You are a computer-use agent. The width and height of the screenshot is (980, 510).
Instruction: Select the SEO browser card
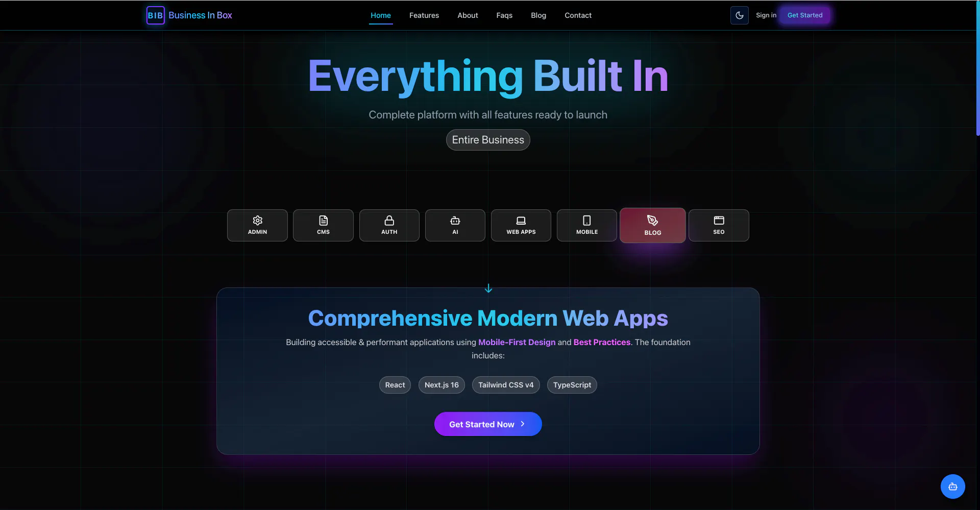pos(719,225)
